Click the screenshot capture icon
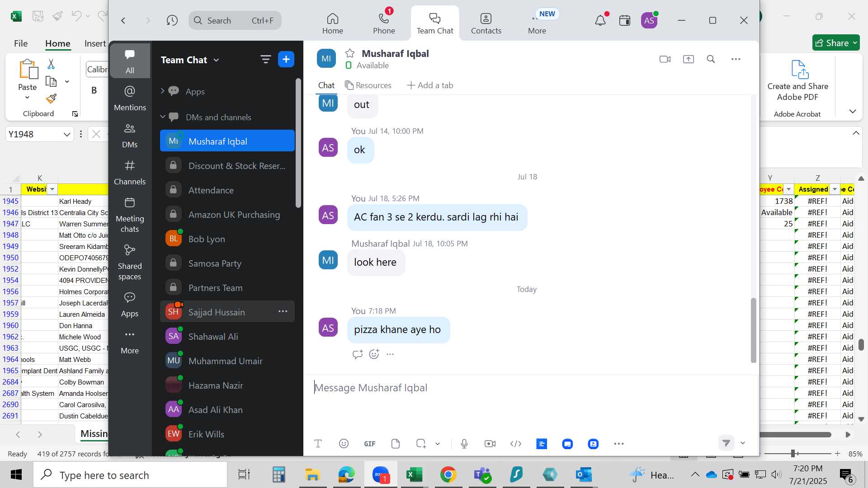 (421, 444)
